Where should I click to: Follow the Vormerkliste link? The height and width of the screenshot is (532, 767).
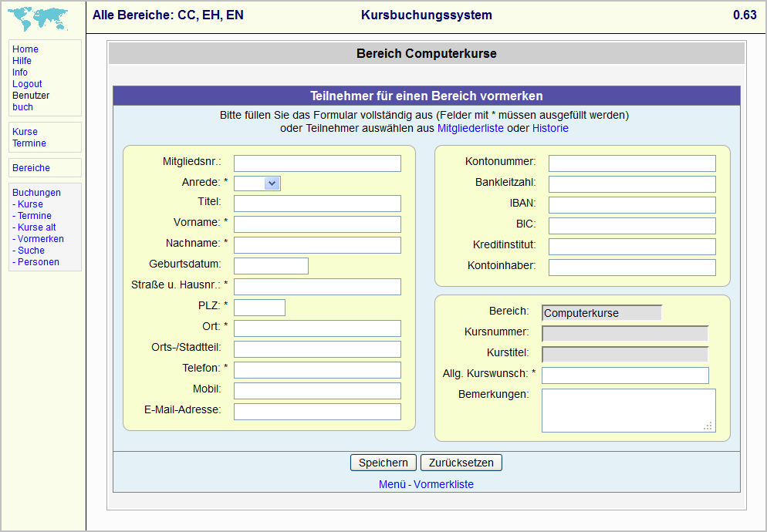click(444, 484)
